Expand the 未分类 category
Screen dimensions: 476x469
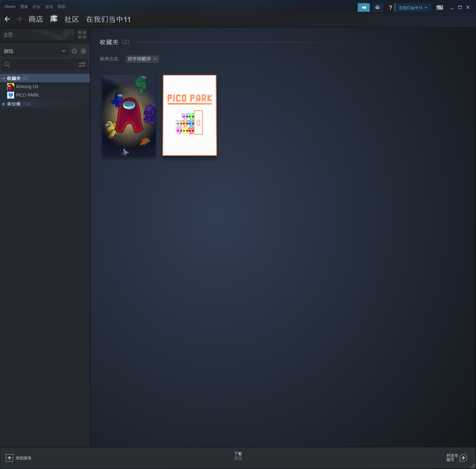4,104
